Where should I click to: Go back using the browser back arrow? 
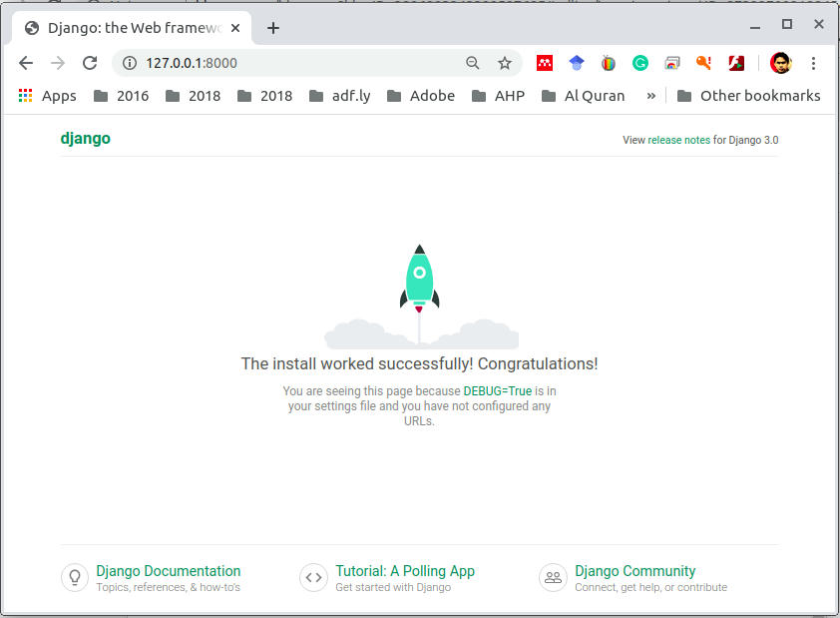pos(26,63)
